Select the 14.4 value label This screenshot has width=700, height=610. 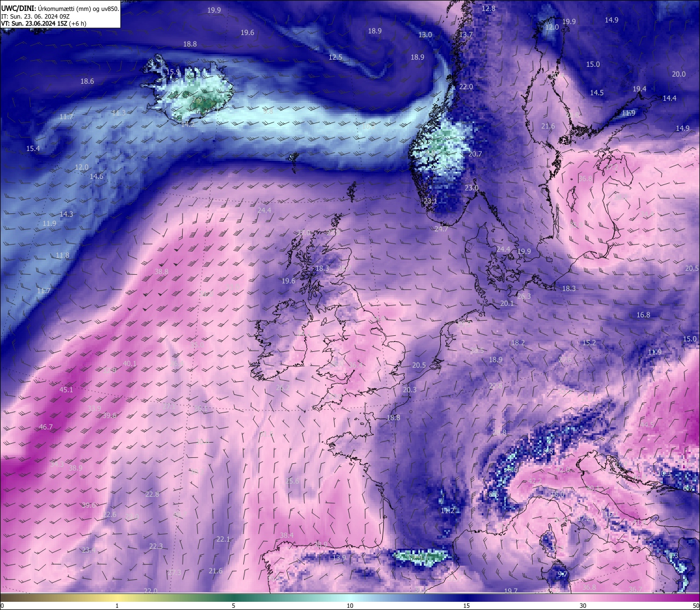[x=669, y=98]
